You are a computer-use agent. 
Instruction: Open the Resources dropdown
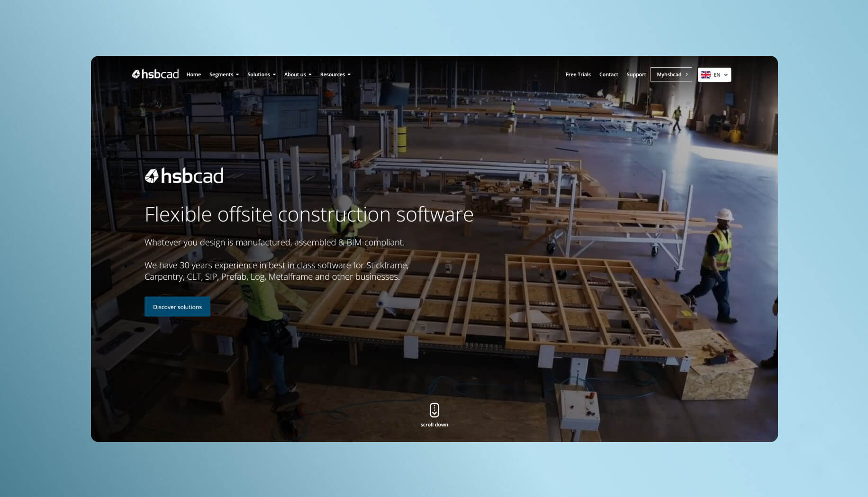335,74
